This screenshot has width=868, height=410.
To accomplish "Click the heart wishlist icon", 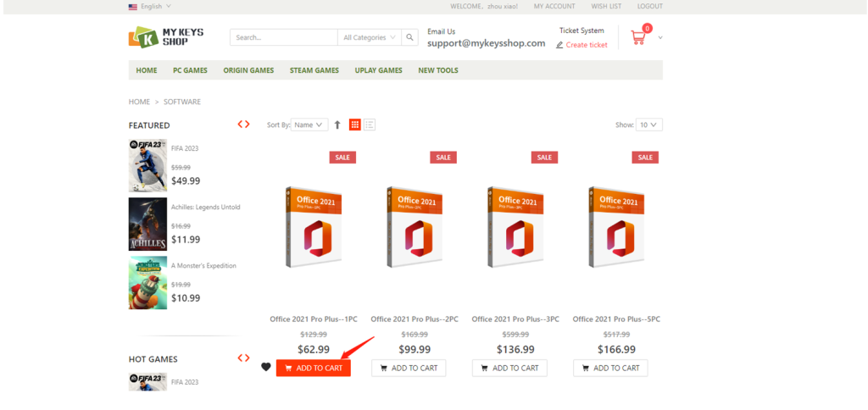I will [x=265, y=367].
